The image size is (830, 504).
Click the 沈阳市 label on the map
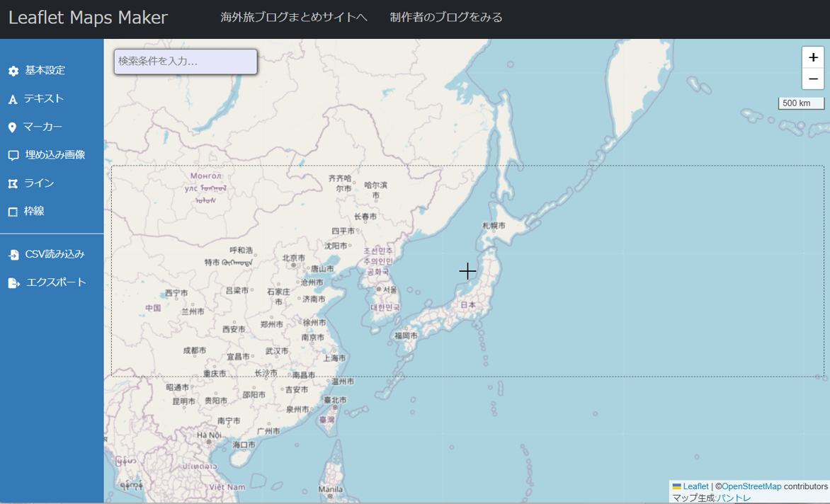(336, 246)
